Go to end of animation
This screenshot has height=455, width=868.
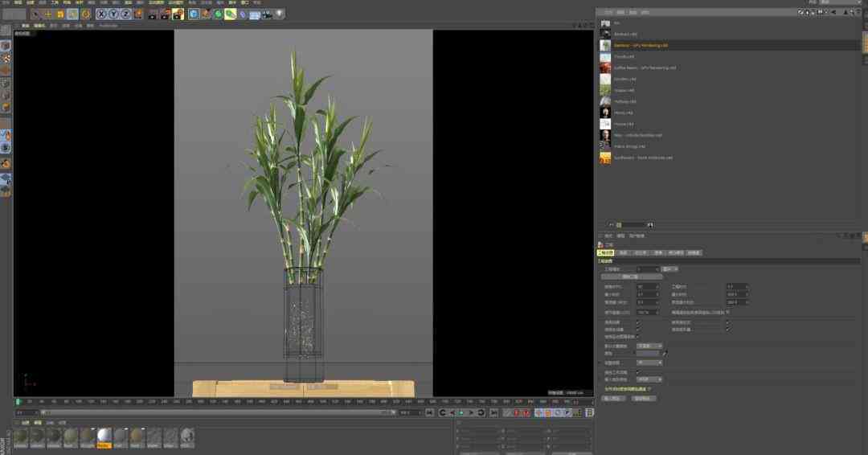(493, 413)
